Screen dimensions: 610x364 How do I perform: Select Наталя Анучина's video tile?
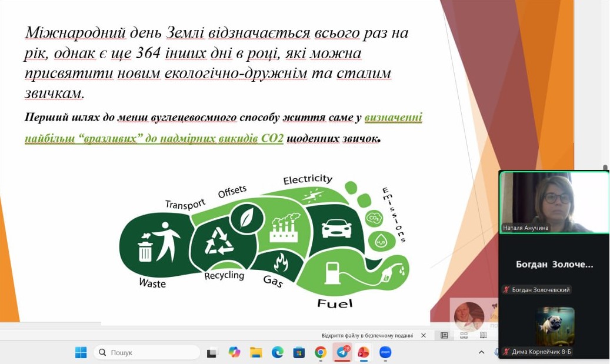click(x=554, y=202)
